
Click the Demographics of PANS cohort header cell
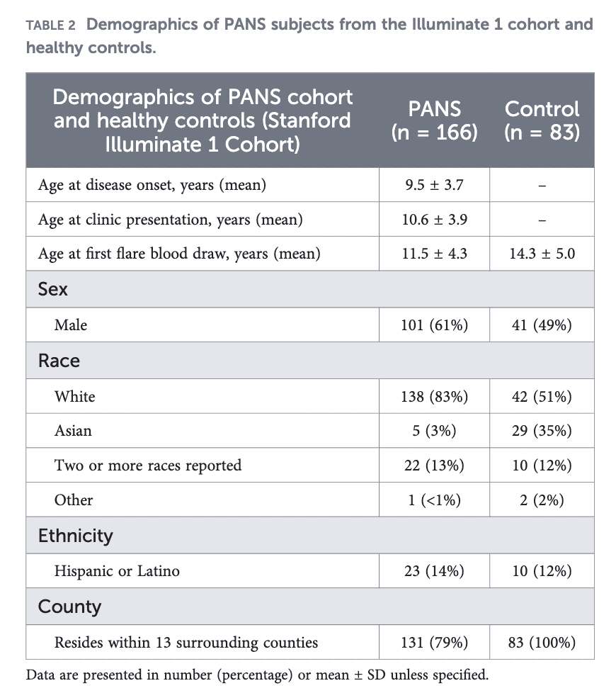[203, 120]
